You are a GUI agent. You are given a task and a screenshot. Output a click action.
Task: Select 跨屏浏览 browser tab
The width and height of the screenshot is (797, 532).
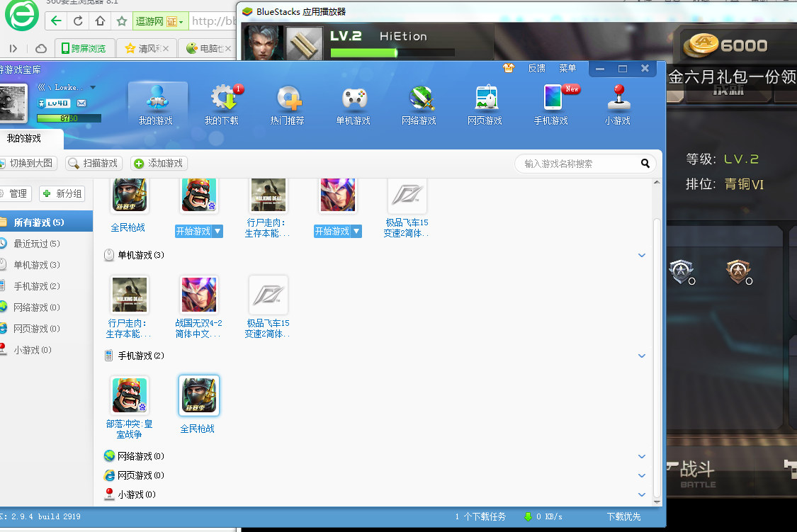(84, 48)
